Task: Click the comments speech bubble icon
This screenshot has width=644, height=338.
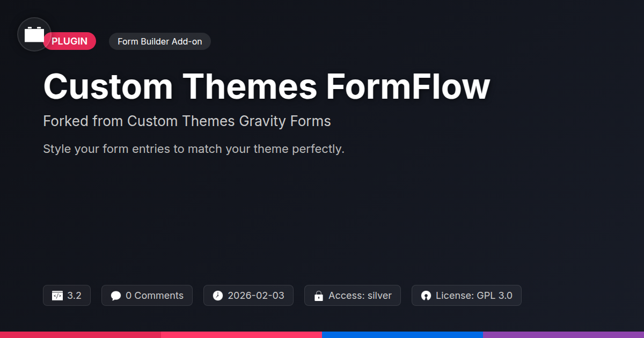Action: coord(116,296)
